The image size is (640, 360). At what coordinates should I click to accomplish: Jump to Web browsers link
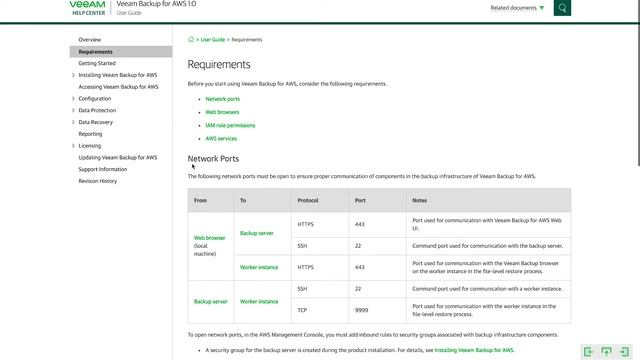click(222, 112)
